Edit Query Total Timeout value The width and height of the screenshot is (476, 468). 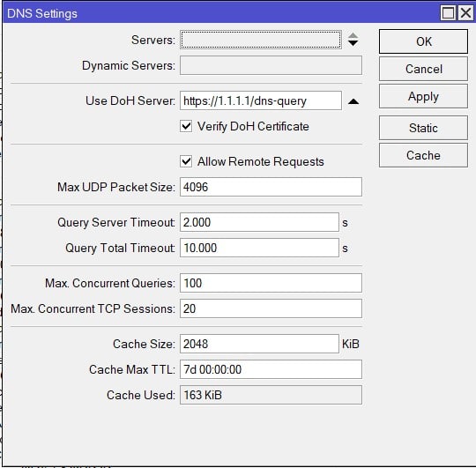pos(259,248)
